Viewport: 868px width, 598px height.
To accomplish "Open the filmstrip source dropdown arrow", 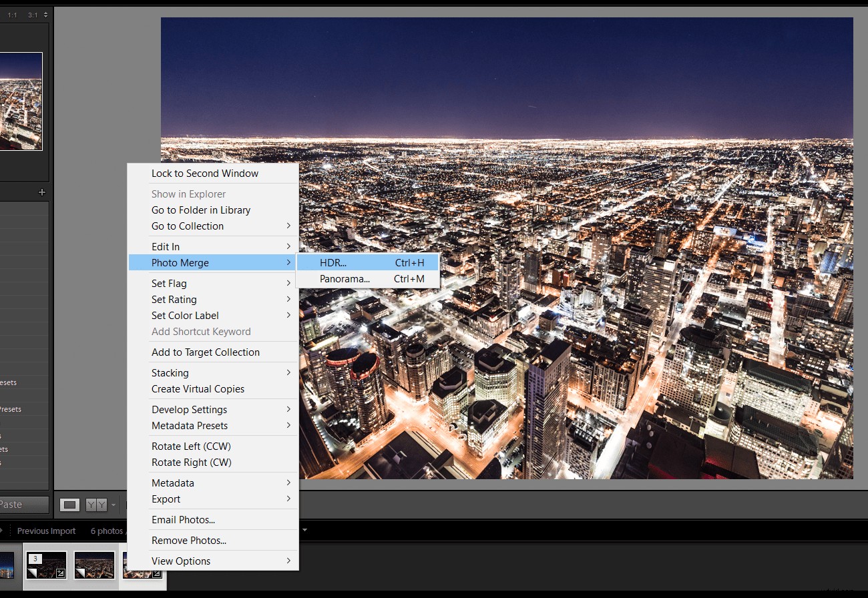I will 304,531.
